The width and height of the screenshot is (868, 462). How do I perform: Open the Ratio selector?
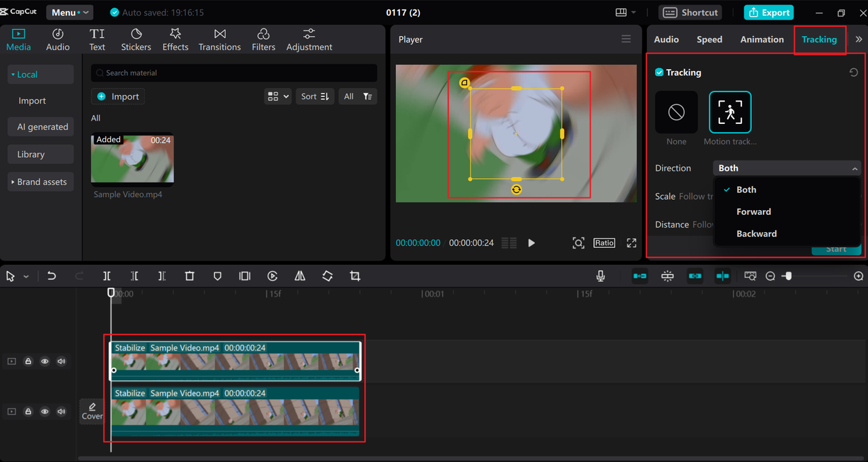(x=604, y=243)
